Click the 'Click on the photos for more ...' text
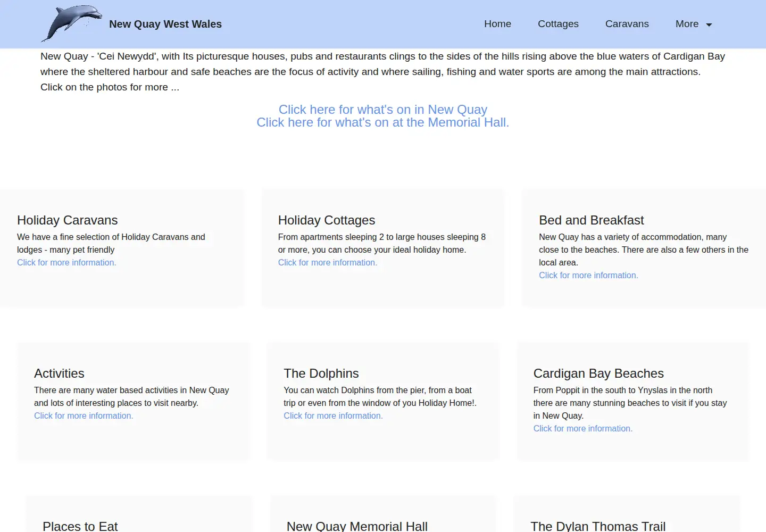This screenshot has width=766, height=532. click(110, 87)
